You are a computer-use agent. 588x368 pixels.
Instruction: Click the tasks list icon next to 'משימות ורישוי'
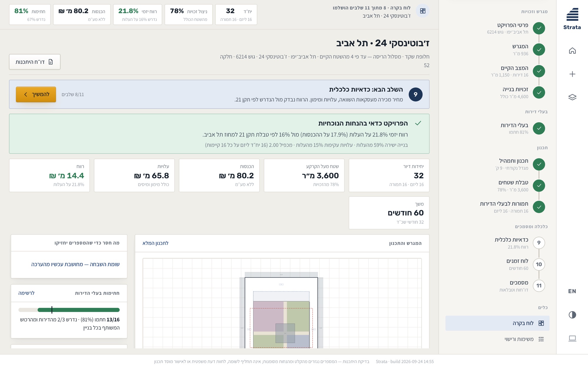click(541, 339)
